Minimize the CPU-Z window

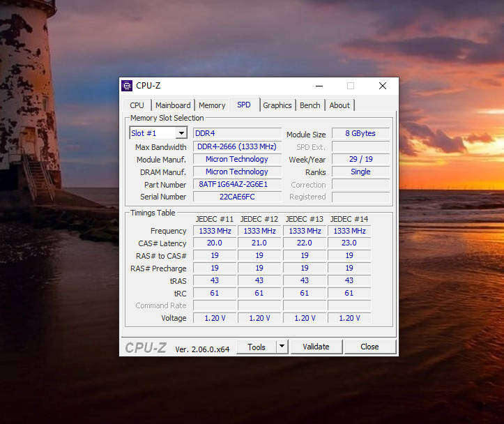319,86
